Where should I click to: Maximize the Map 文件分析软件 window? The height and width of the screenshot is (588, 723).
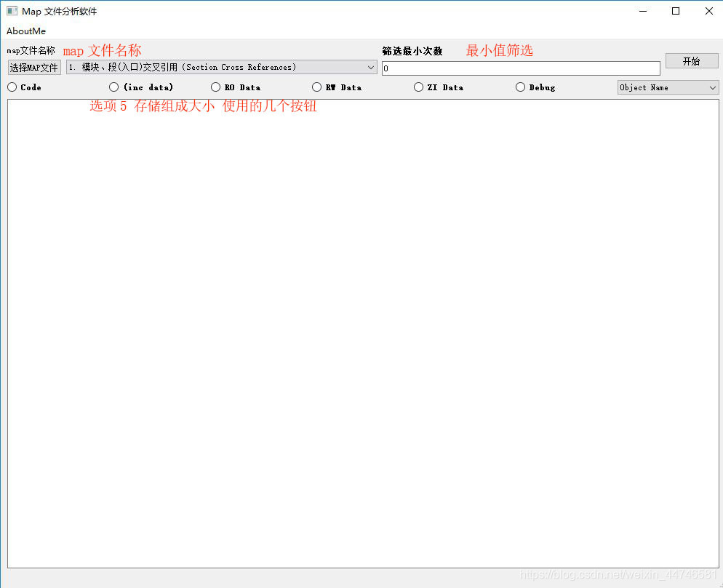click(676, 11)
